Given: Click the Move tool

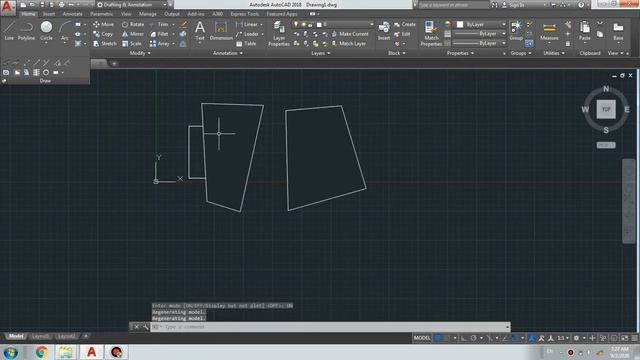Looking at the screenshot, I should pos(103,24).
